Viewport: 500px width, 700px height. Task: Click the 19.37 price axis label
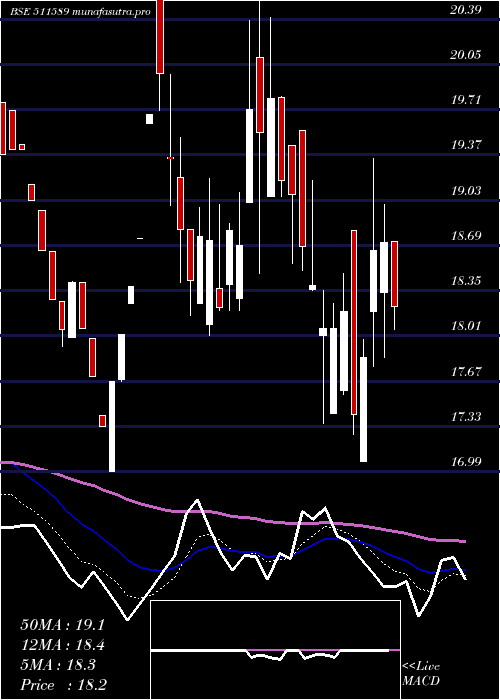tap(466, 145)
